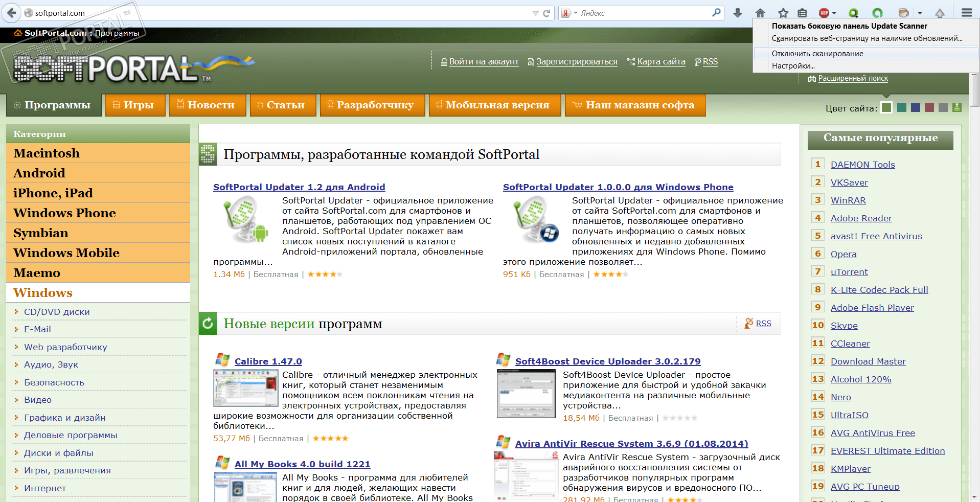The height and width of the screenshot is (502, 980).
Task: Click the Update Scanner up-arrow toolbar icon
Action: pos(940,13)
